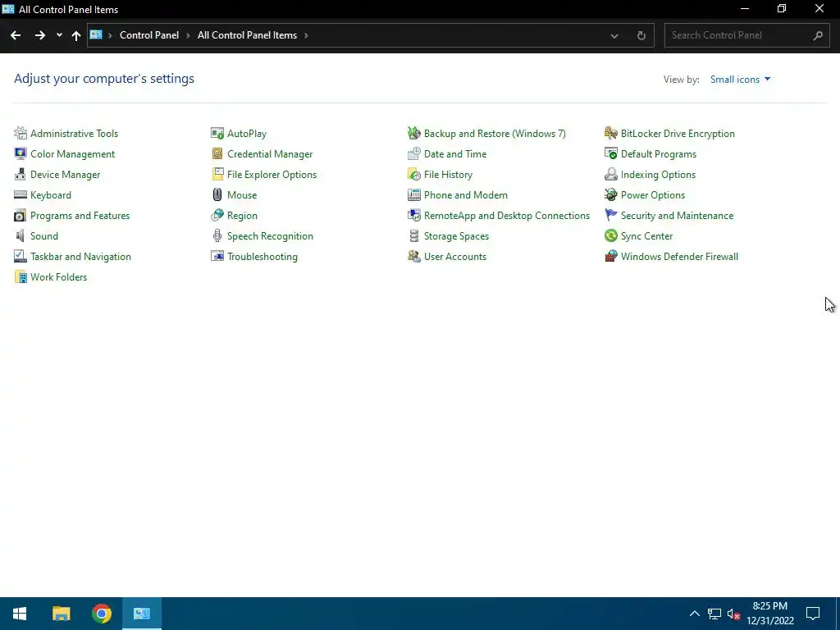
Task: Expand the address bar history dropdown
Action: 614,35
